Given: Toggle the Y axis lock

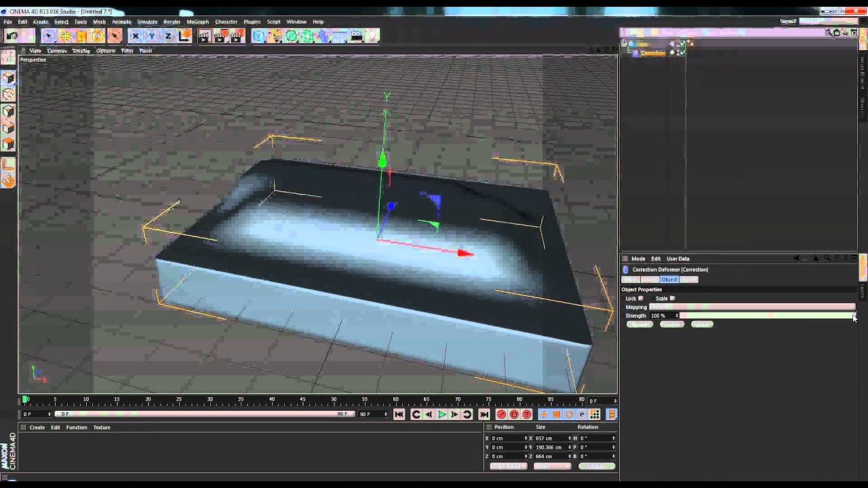Looking at the screenshot, I should pyautogui.click(x=151, y=36).
